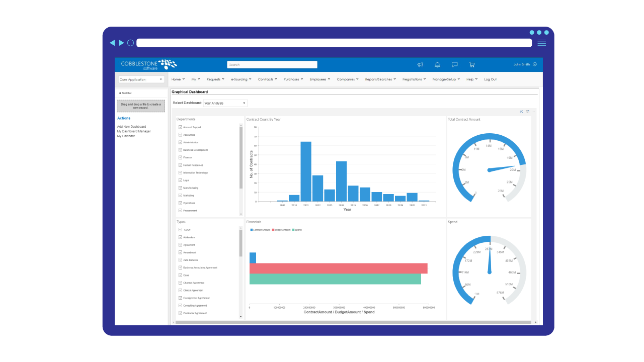Uncheck the Accounting department
Image resolution: width=644 pixels, height=362 pixels.
181,135
